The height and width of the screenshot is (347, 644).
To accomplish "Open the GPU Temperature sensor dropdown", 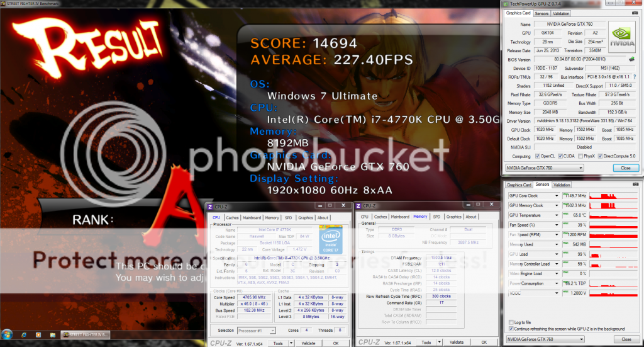I will 557,215.
